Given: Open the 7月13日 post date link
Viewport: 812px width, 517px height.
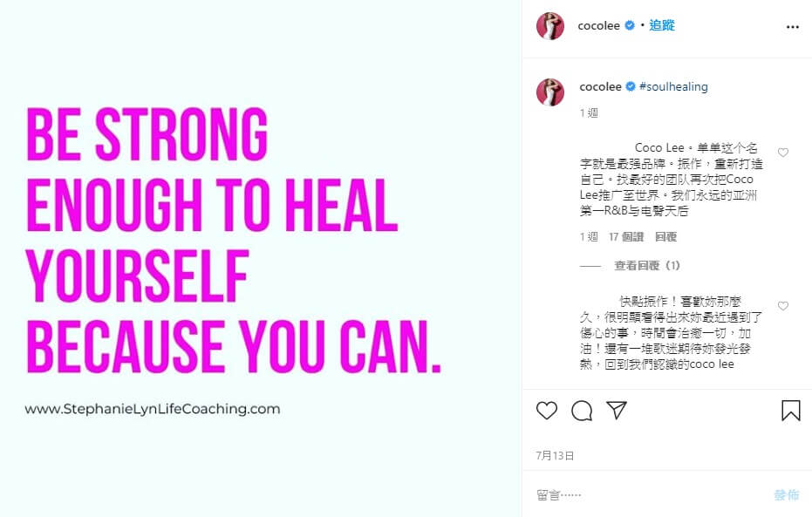Looking at the screenshot, I should pos(555,455).
